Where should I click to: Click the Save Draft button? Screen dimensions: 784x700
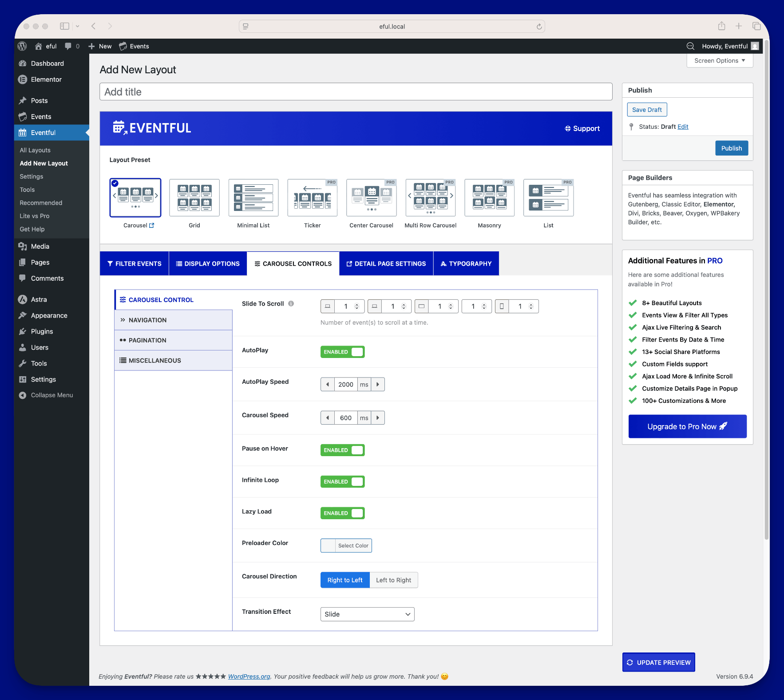pos(646,110)
